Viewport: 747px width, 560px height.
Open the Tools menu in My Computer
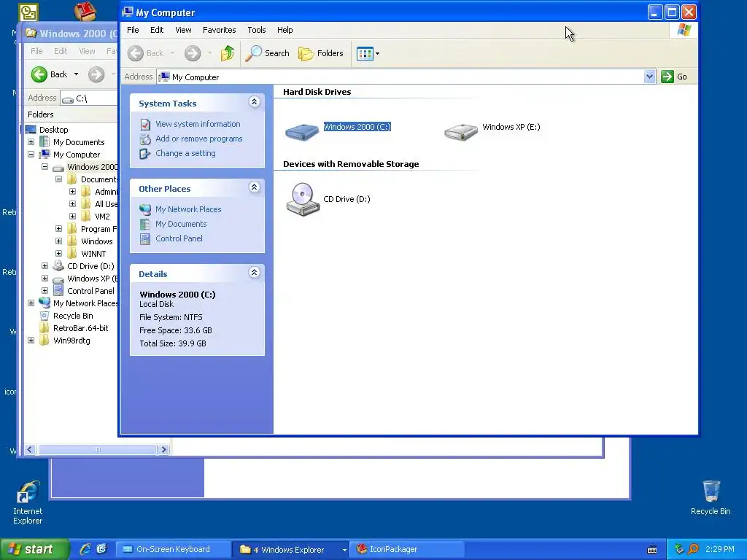(256, 30)
